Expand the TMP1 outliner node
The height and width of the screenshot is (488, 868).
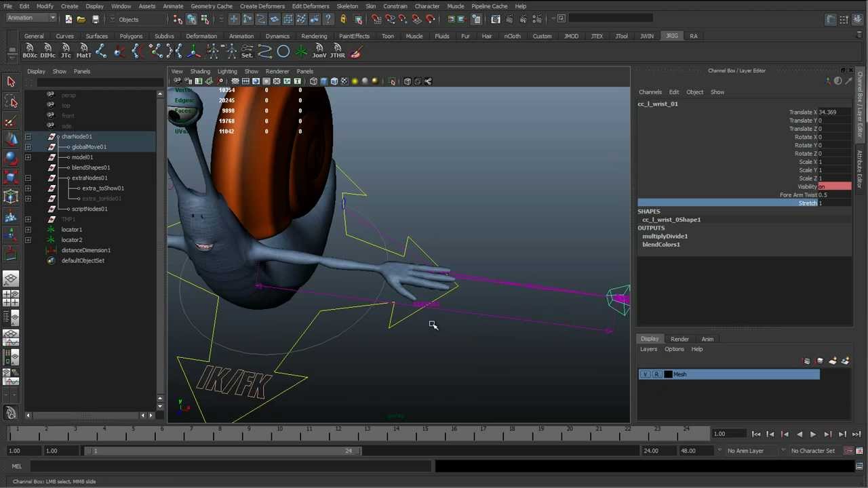(x=28, y=219)
